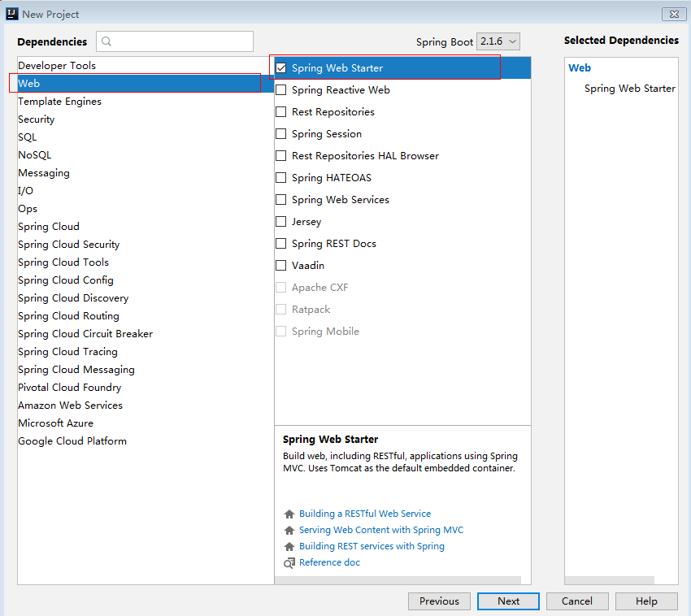Select Microsoft Azure category
This screenshot has height=616, width=691.
click(146, 423)
